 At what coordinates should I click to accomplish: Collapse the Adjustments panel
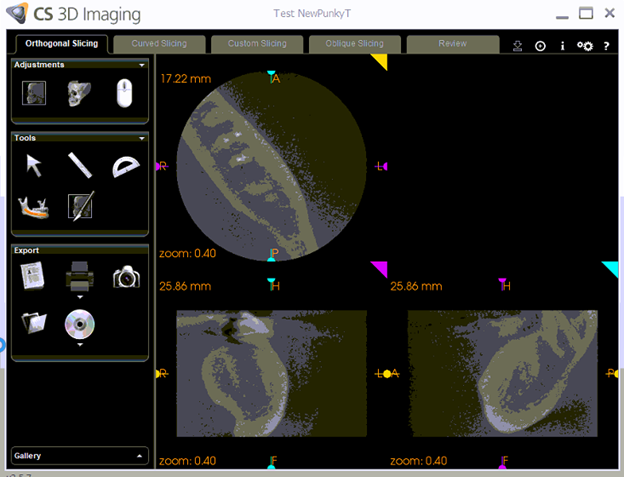(x=142, y=65)
